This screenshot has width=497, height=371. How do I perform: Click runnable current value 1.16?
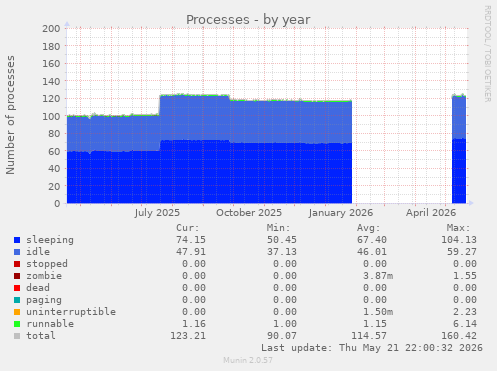(x=194, y=324)
